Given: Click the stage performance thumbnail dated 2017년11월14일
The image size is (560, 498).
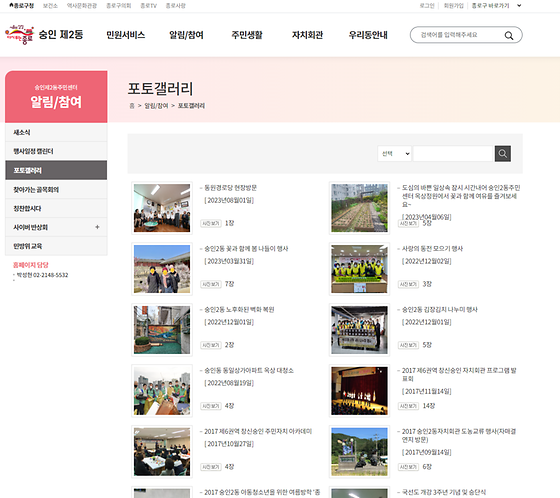Looking at the screenshot, I should pyautogui.click(x=359, y=391).
